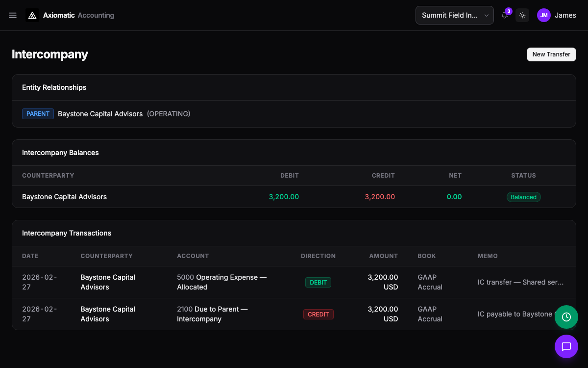Open Baystone Capital Advisors entity relationship

(100, 114)
